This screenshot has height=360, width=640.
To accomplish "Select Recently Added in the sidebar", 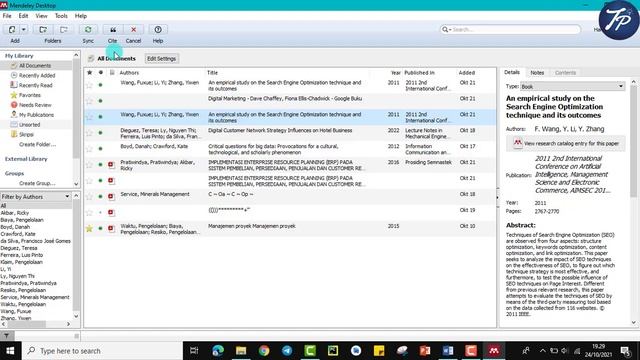I will point(37,76).
